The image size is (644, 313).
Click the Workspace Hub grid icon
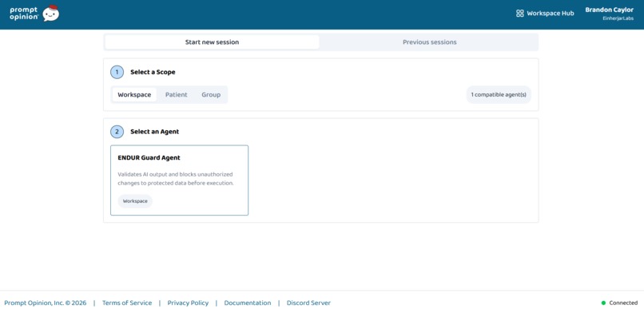tap(520, 13)
